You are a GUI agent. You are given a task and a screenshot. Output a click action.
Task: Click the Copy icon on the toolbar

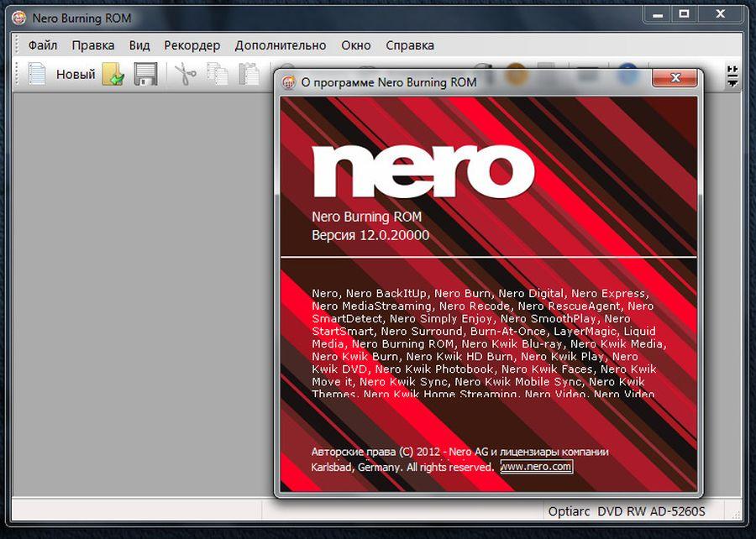218,74
